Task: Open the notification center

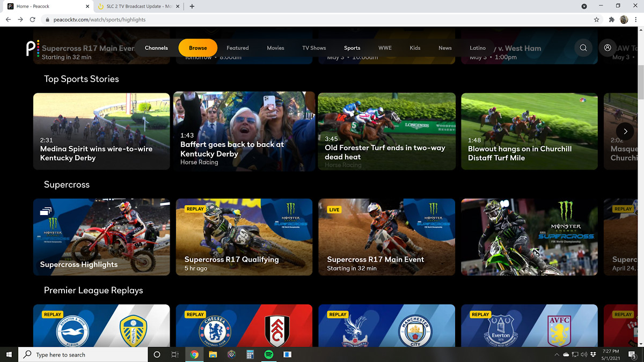Action: (x=633, y=354)
